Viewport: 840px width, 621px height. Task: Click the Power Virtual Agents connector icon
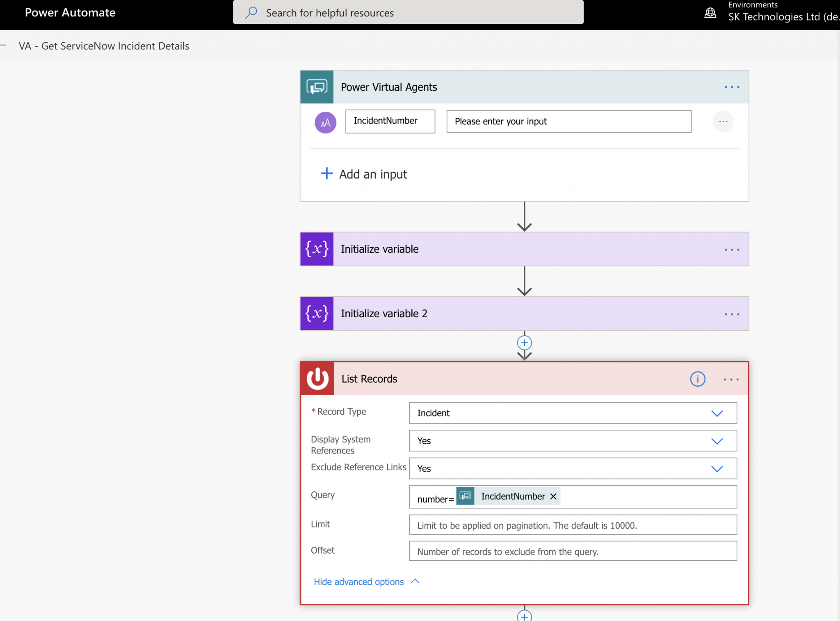pyautogui.click(x=316, y=87)
